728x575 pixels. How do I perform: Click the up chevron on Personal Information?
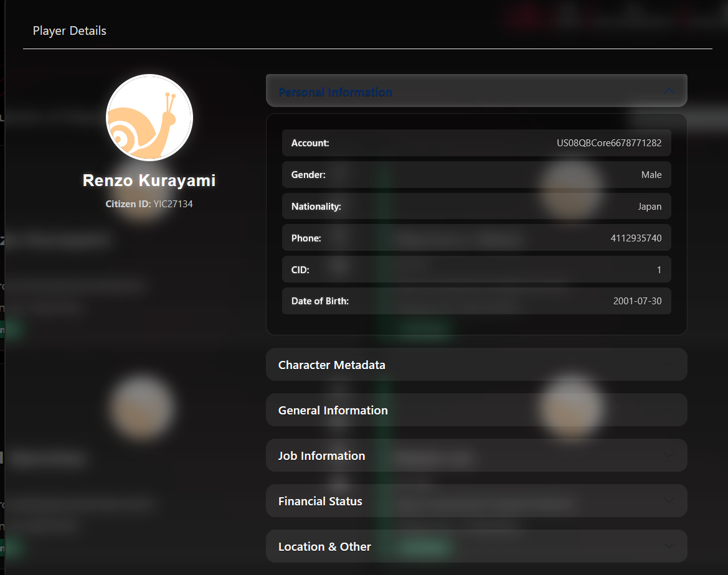coord(669,91)
